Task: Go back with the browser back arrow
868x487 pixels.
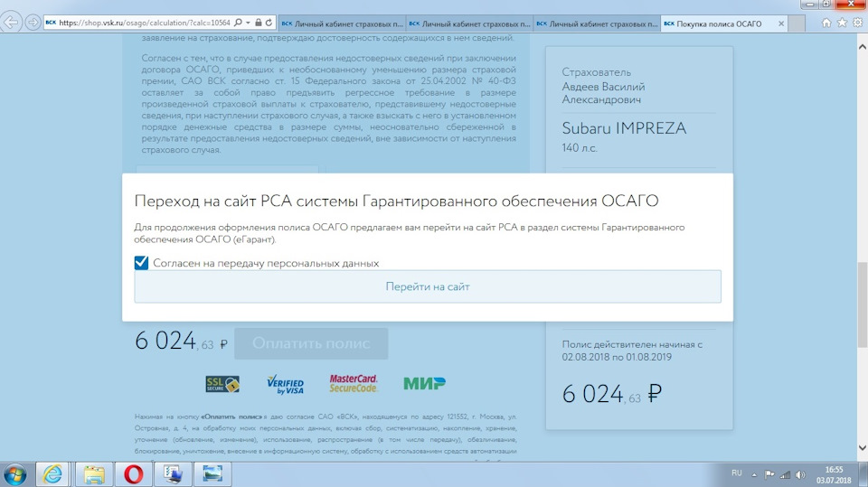Action: pos(11,23)
